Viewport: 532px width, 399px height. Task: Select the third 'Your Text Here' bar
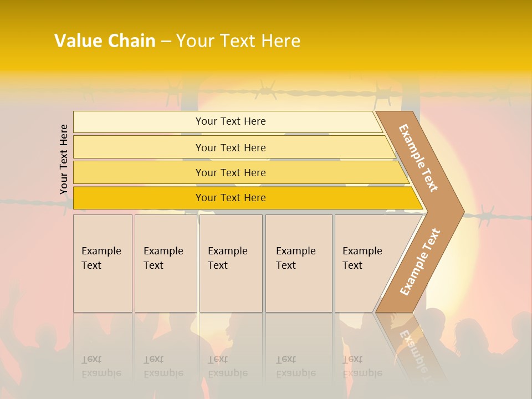(241, 172)
